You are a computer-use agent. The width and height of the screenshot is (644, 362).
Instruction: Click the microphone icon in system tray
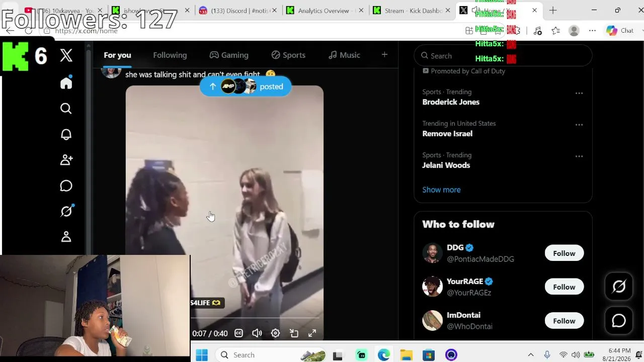tap(547, 355)
